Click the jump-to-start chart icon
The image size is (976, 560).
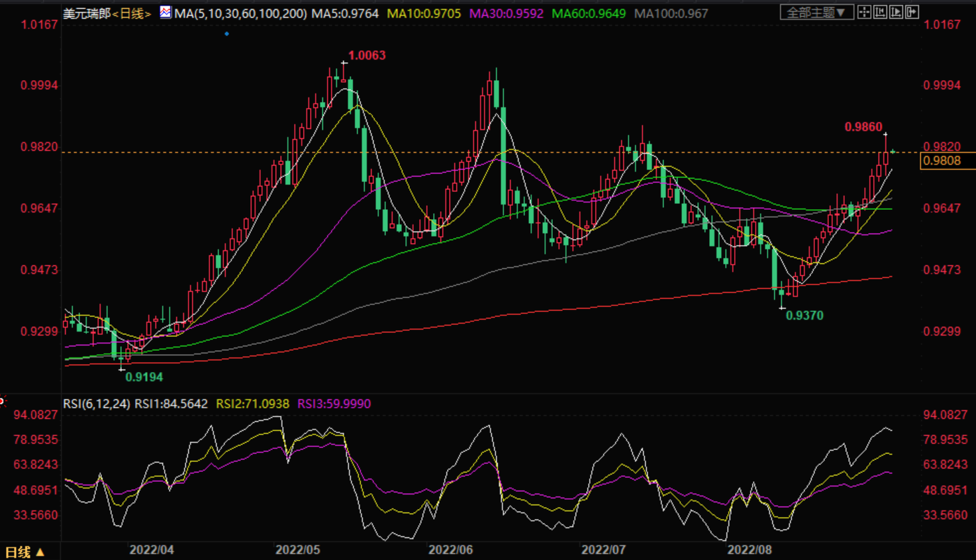880,13
